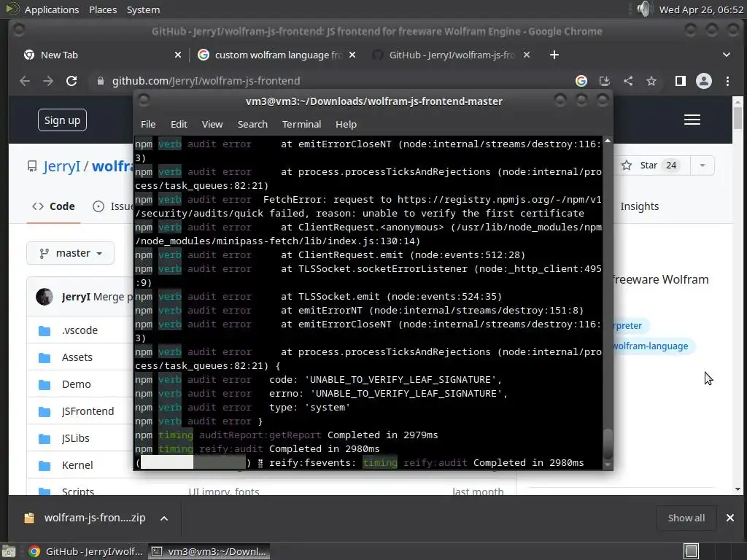Click the folder icon next to Assets
Viewport: 747px width, 560px height.
[44, 357]
